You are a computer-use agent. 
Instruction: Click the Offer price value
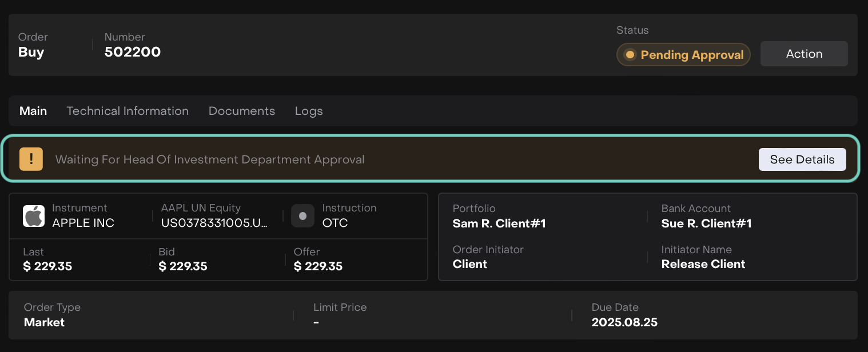(318, 266)
